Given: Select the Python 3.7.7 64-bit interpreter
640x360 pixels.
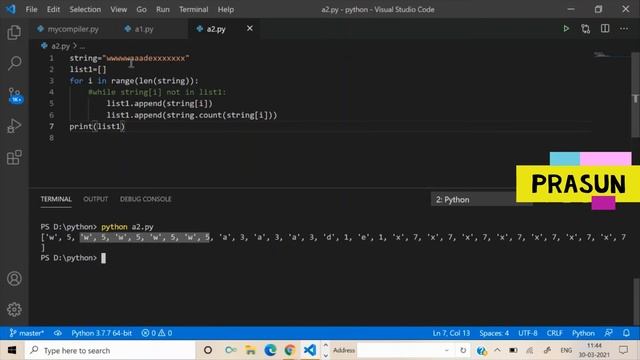Looking at the screenshot, I should tap(102, 333).
